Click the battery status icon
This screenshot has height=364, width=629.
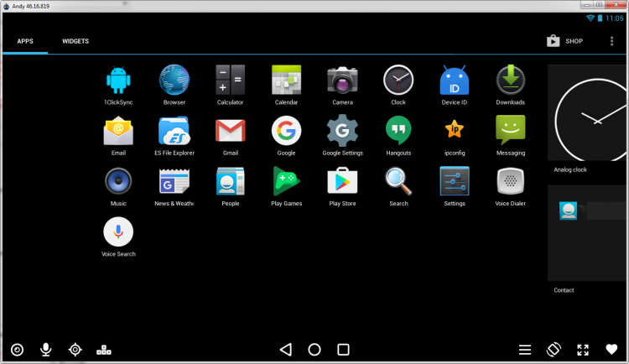(600, 18)
